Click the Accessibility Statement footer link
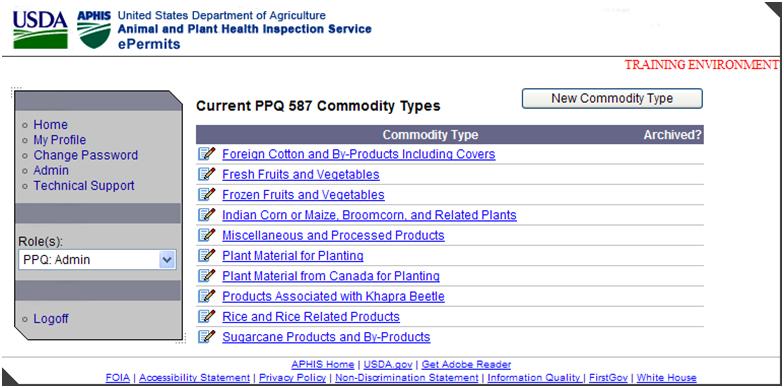 [x=194, y=378]
